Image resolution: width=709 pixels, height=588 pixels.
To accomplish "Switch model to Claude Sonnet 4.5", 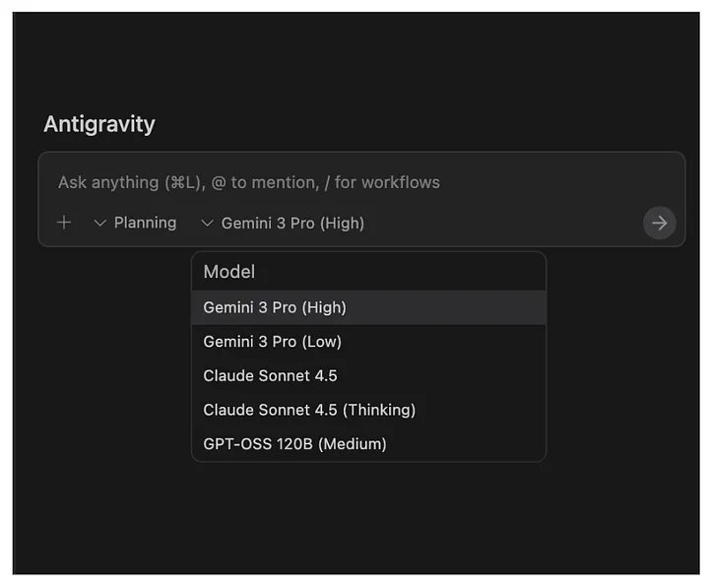I will [x=270, y=375].
